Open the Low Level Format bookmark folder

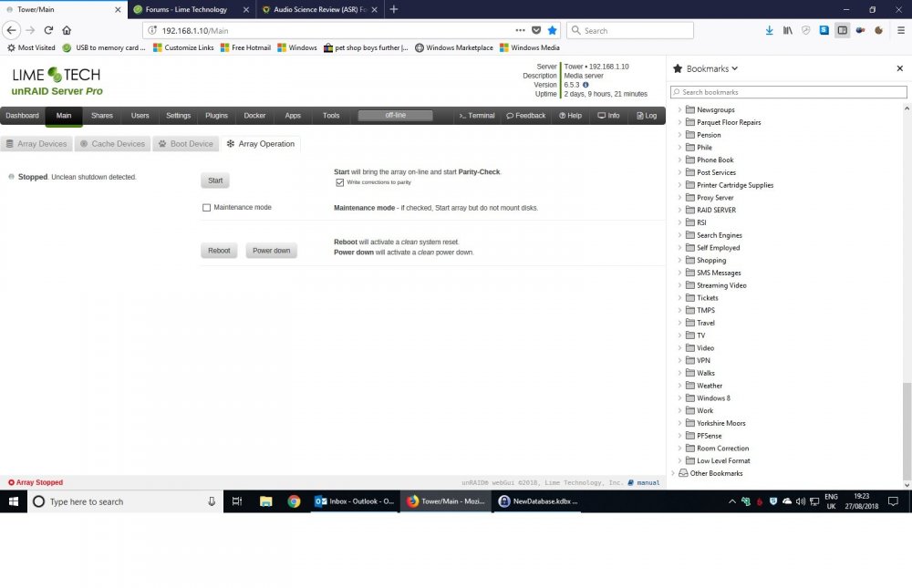[x=723, y=460]
